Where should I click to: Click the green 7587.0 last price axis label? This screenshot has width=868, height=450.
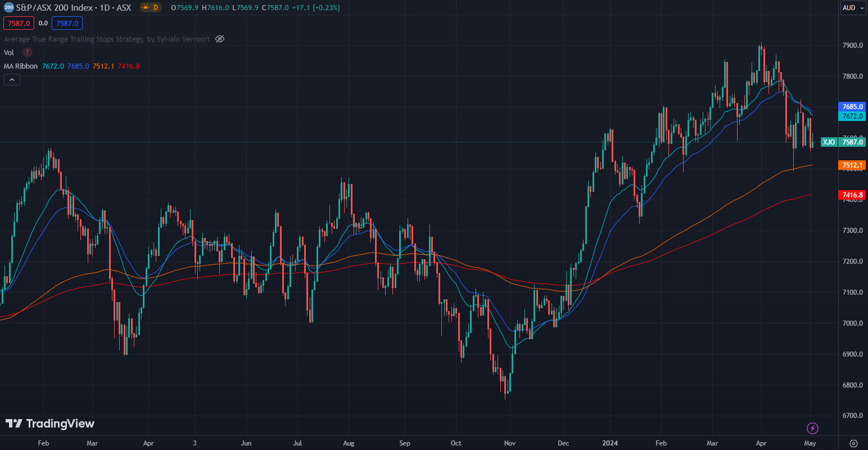pos(852,142)
